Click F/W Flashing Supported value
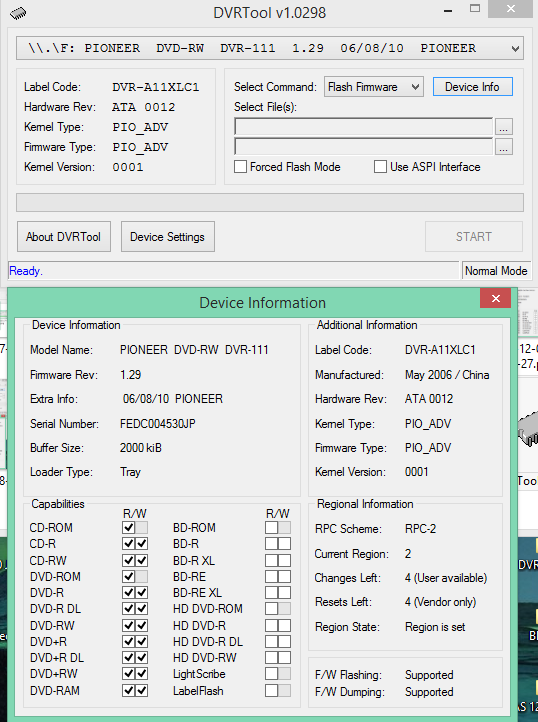 click(x=429, y=675)
